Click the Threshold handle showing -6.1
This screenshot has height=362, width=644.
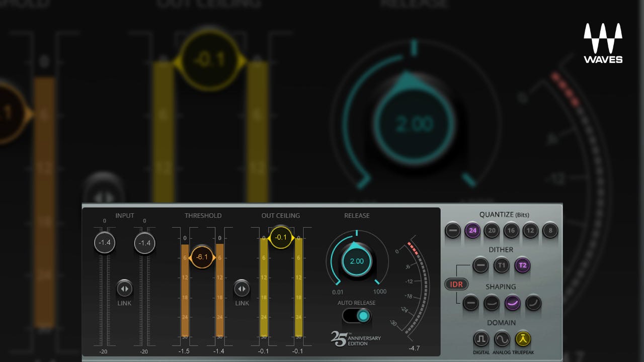coord(202,257)
